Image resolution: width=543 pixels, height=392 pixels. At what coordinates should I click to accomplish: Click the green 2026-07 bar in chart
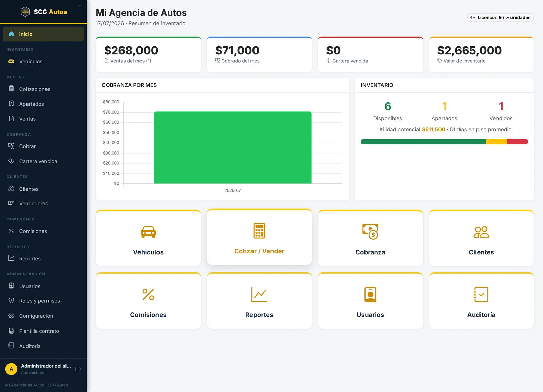[x=232, y=148]
